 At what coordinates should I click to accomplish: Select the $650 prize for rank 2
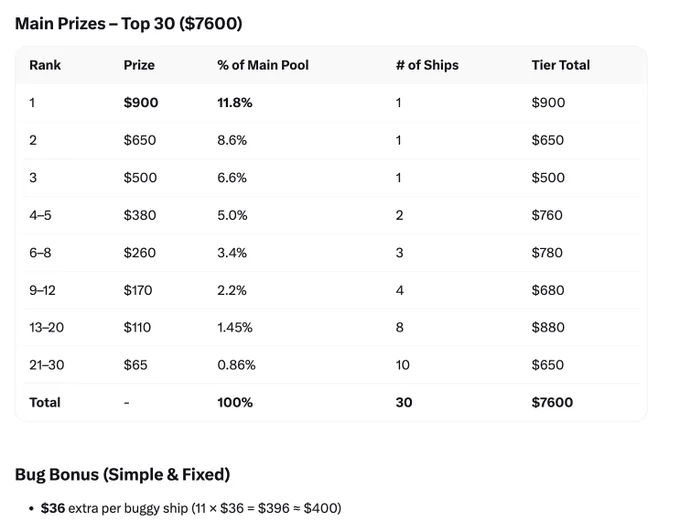[140, 140]
